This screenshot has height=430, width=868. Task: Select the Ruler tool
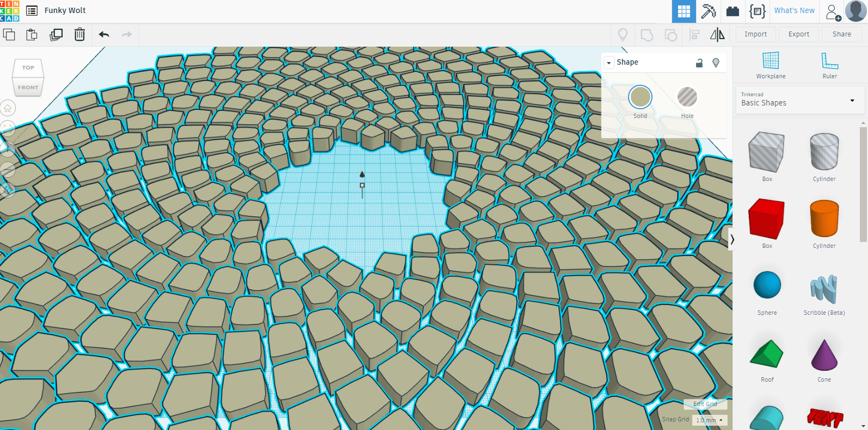[830, 65]
